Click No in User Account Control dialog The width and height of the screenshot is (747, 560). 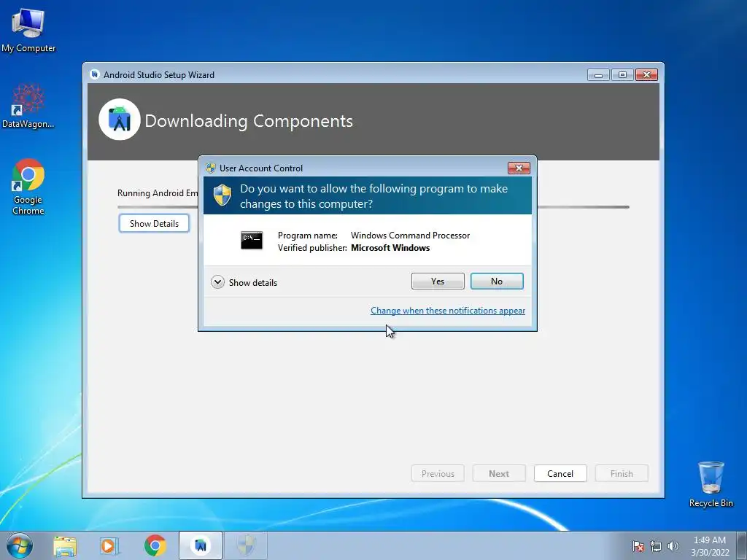pos(496,281)
